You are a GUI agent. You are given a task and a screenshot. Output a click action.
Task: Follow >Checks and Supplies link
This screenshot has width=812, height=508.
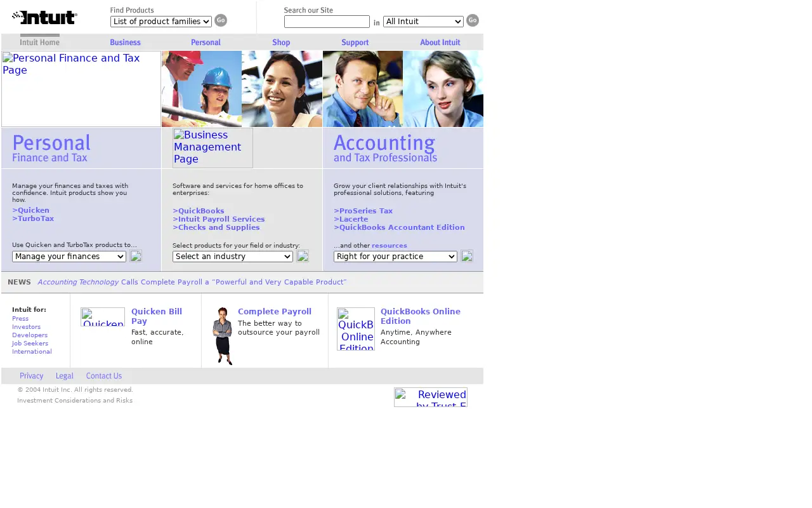216,227
